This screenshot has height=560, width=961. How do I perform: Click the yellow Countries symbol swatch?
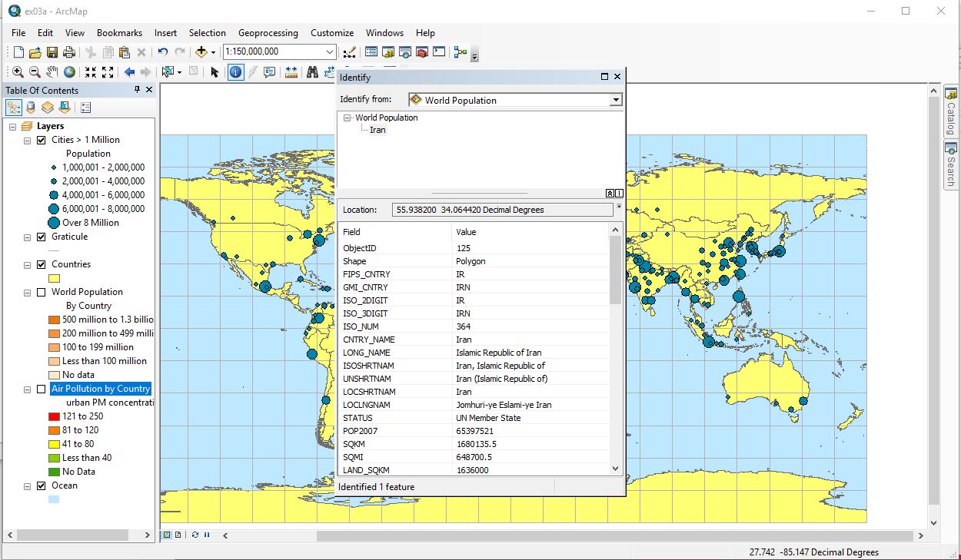[x=54, y=278]
